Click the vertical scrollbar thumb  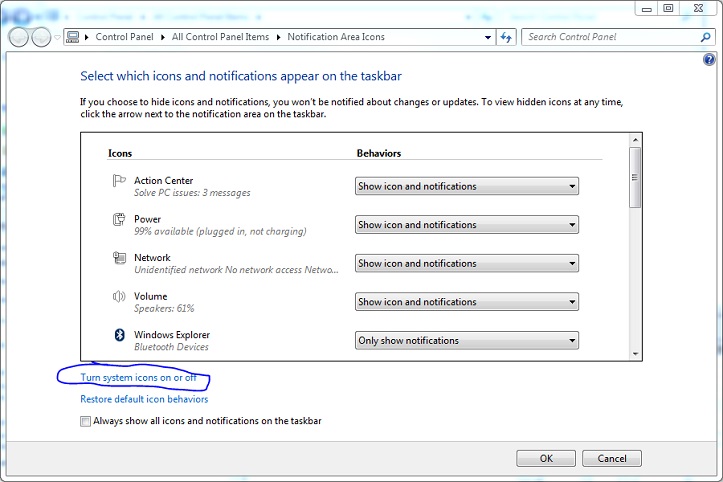(635, 178)
